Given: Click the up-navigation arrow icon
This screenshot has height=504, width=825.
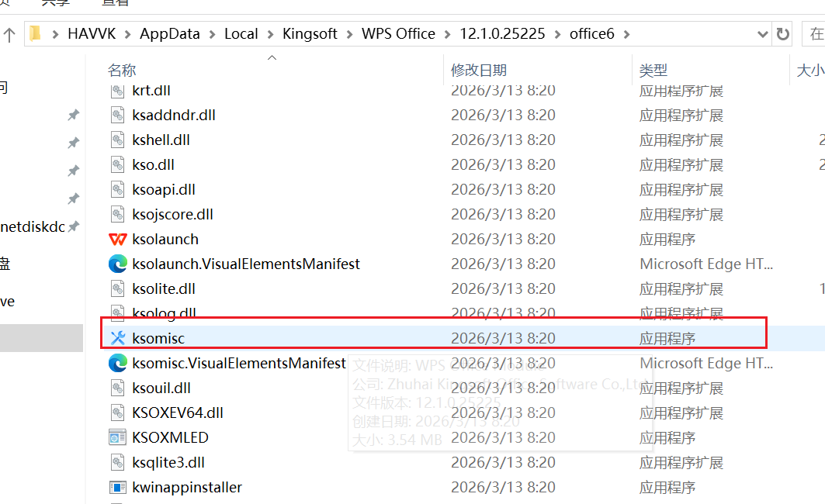Looking at the screenshot, I should pos(8,33).
